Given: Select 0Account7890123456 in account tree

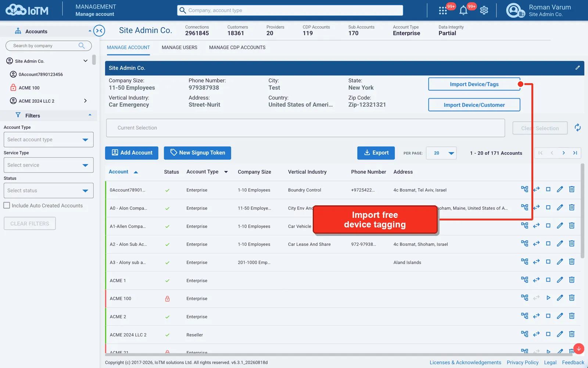Looking at the screenshot, I should coord(41,74).
